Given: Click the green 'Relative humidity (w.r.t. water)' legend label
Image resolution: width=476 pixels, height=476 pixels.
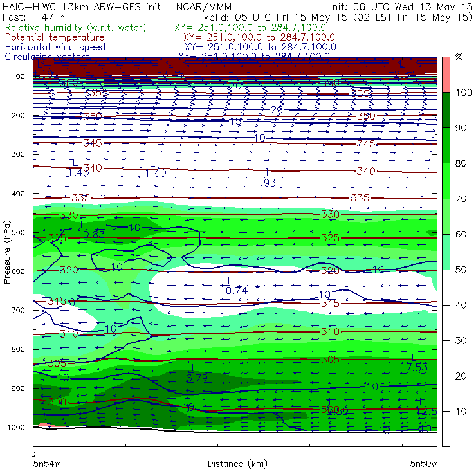Looking at the screenshot, I should click(75, 28).
